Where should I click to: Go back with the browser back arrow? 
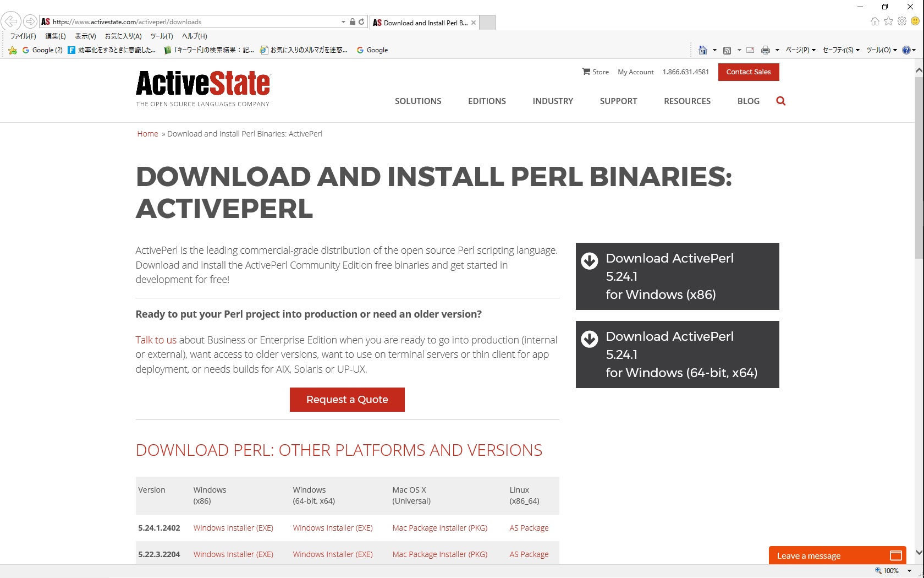[x=10, y=21]
